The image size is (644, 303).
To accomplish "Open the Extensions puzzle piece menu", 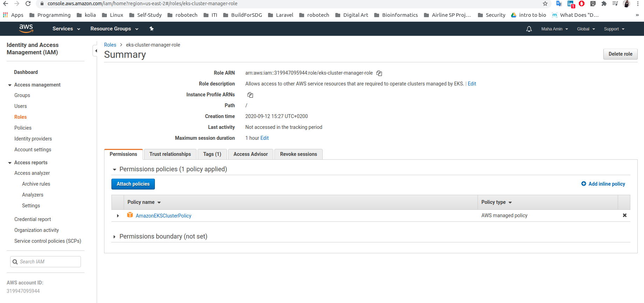I will click(604, 4).
